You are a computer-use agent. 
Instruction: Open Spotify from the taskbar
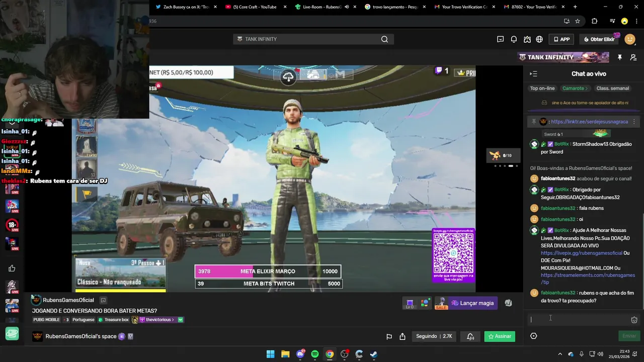click(x=315, y=354)
